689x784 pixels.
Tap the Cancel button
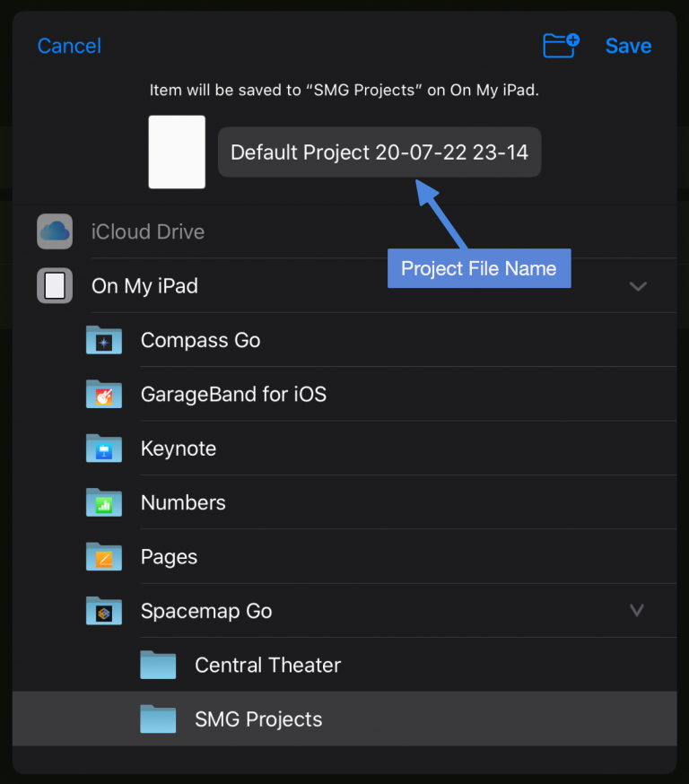[69, 46]
